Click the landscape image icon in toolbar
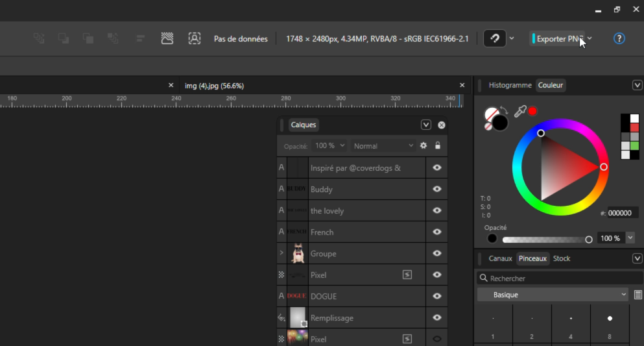Image resolution: width=644 pixels, height=346 pixels. [x=167, y=39]
